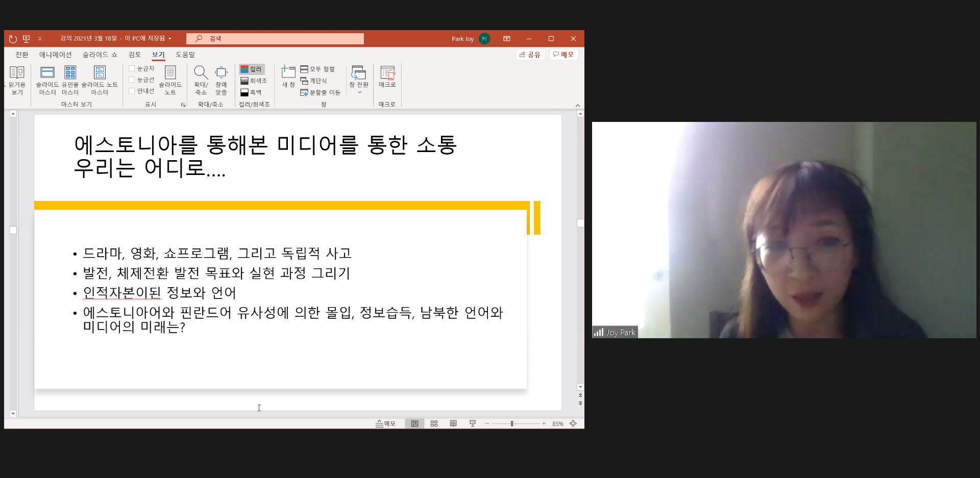The image size is (980, 478).
Task: Open the Show (표시) group dialog launcher
Action: point(183,105)
